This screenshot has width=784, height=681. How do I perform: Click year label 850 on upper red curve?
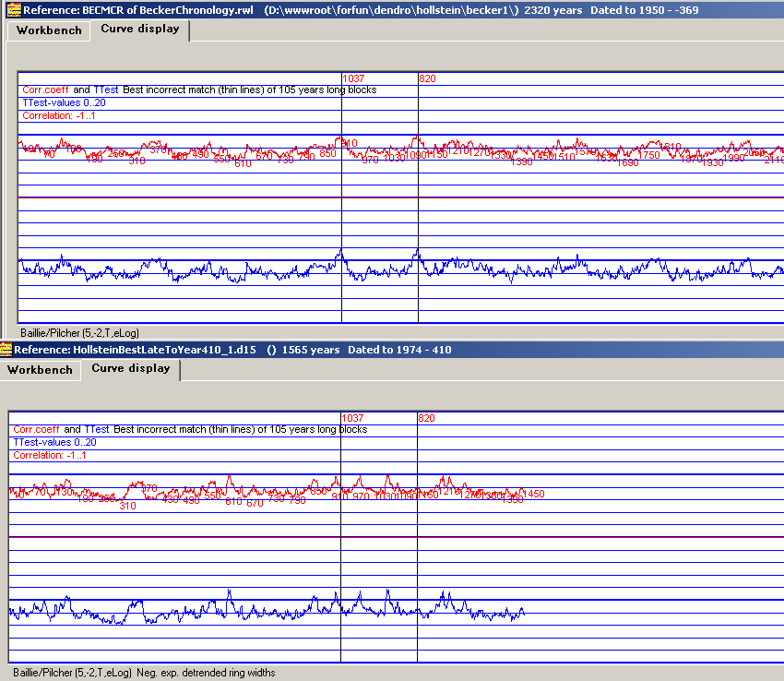pyautogui.click(x=327, y=153)
